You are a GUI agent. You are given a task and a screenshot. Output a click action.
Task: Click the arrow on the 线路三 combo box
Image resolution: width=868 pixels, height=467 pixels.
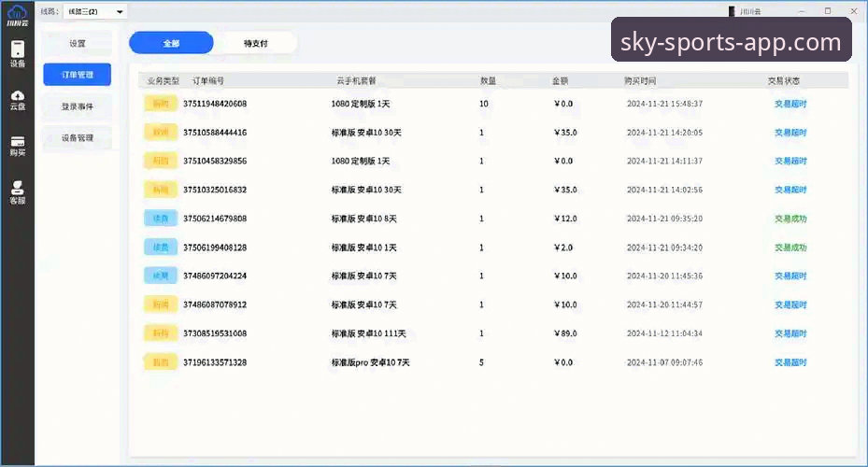120,11
